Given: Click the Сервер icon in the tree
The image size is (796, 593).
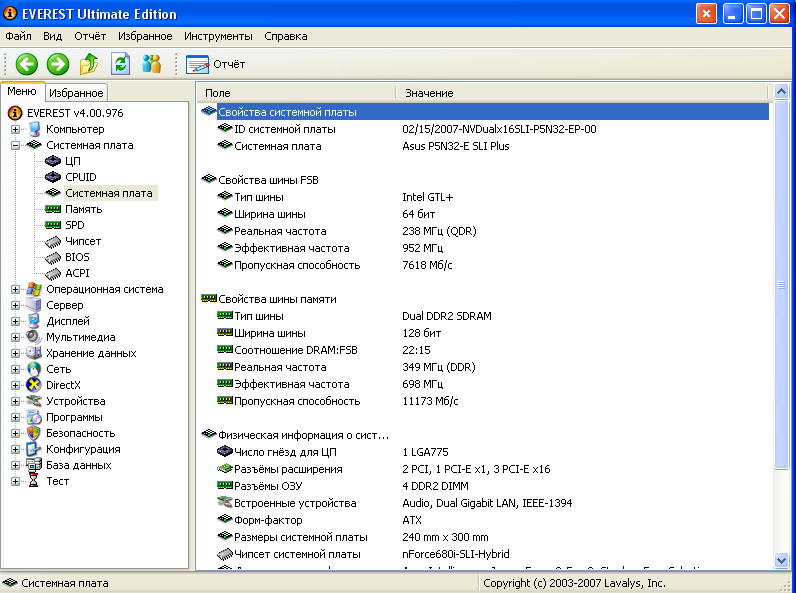Looking at the screenshot, I should pos(34,305).
